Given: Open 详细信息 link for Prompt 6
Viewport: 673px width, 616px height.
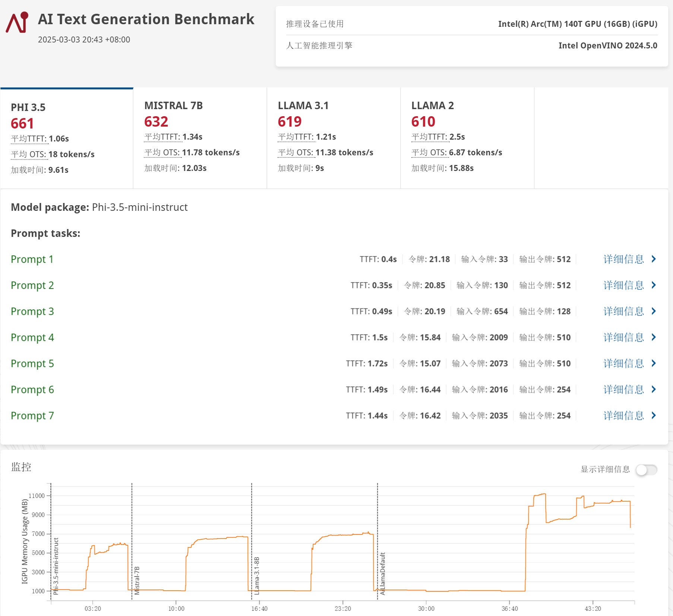Looking at the screenshot, I should click(x=623, y=390).
